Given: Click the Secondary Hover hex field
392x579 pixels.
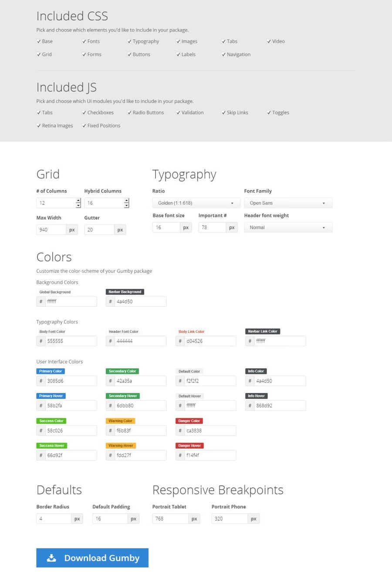Looking at the screenshot, I should tap(140, 406).
